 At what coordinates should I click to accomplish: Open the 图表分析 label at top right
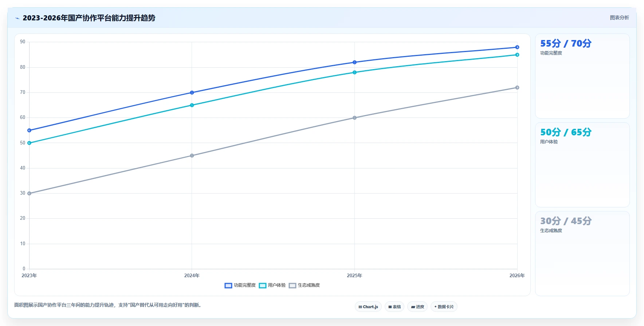click(x=619, y=17)
